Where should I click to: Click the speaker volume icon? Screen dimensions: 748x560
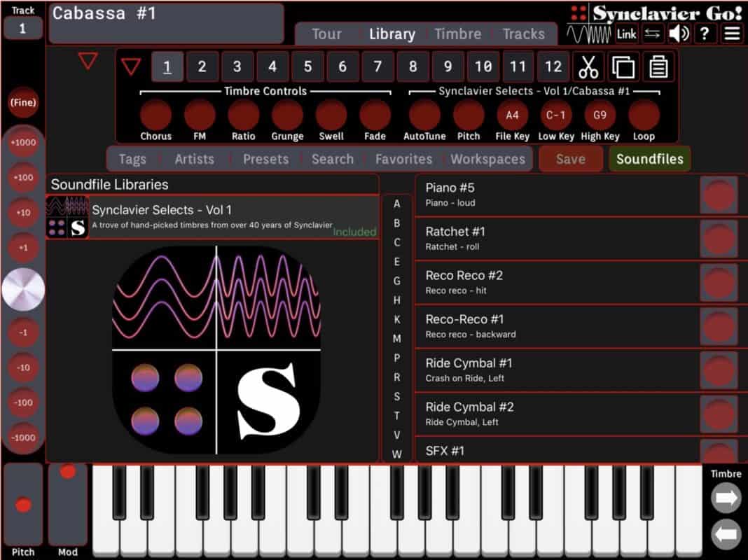click(x=679, y=32)
